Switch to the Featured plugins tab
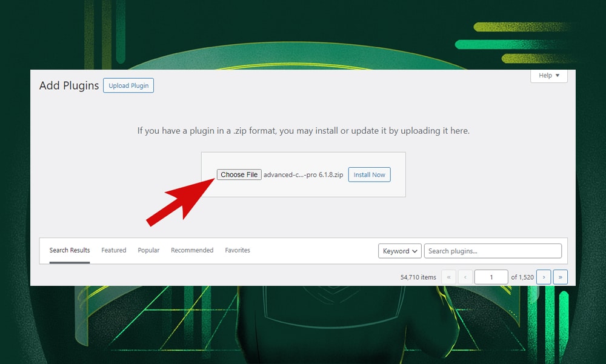Screen dimensions: 606x364 click(x=114, y=250)
